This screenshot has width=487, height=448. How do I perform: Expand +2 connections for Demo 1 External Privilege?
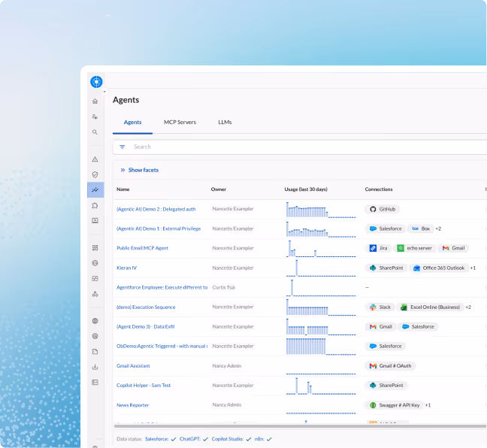[438, 229]
